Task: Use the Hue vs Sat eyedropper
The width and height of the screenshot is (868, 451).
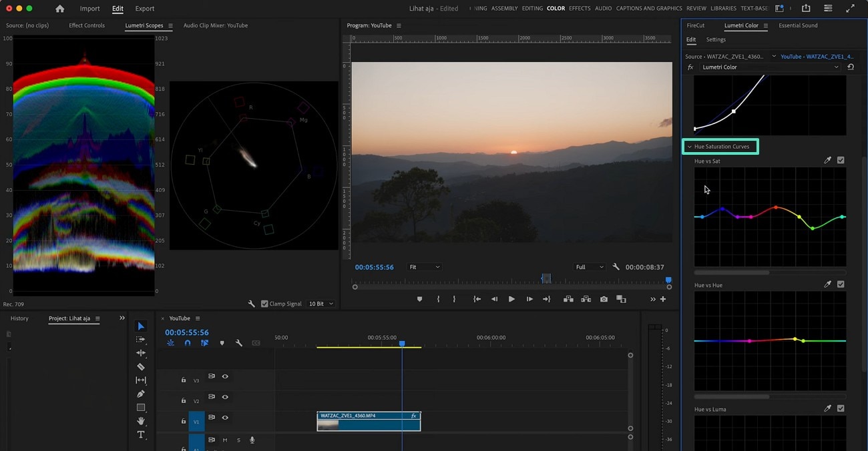Action: tap(827, 160)
